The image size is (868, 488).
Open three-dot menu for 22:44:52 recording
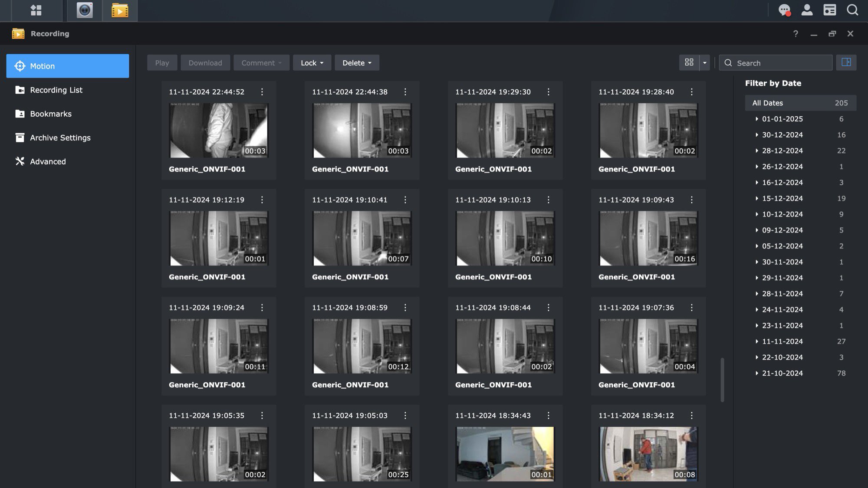coord(262,92)
